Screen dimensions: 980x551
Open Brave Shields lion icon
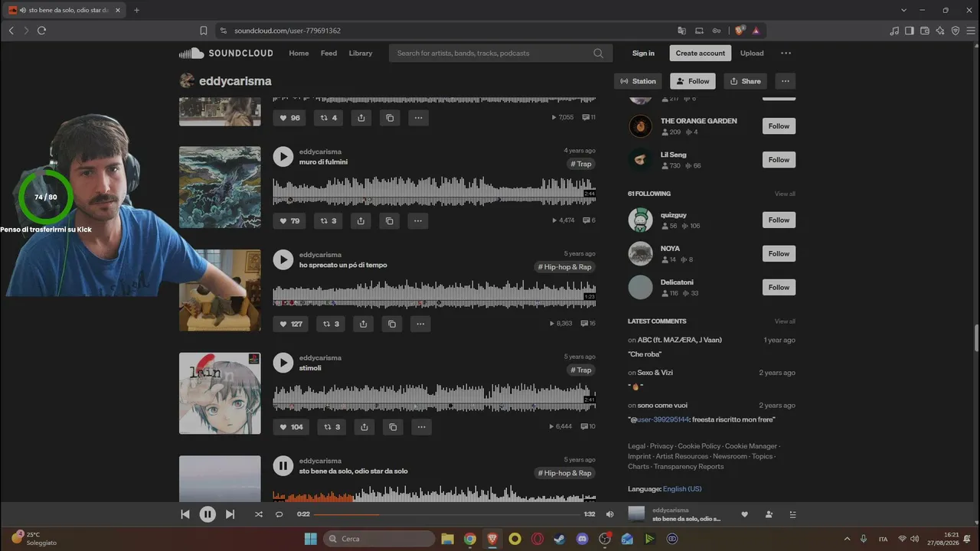coord(739,31)
